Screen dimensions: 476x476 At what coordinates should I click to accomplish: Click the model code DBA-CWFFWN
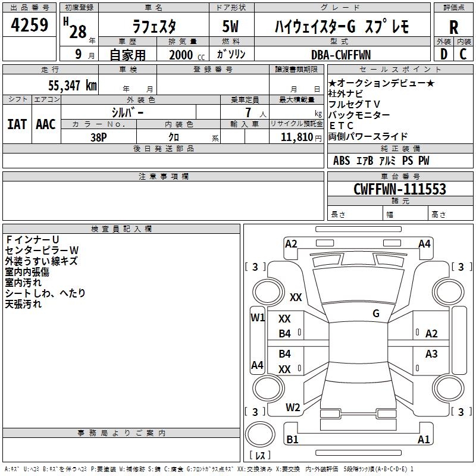(341, 55)
